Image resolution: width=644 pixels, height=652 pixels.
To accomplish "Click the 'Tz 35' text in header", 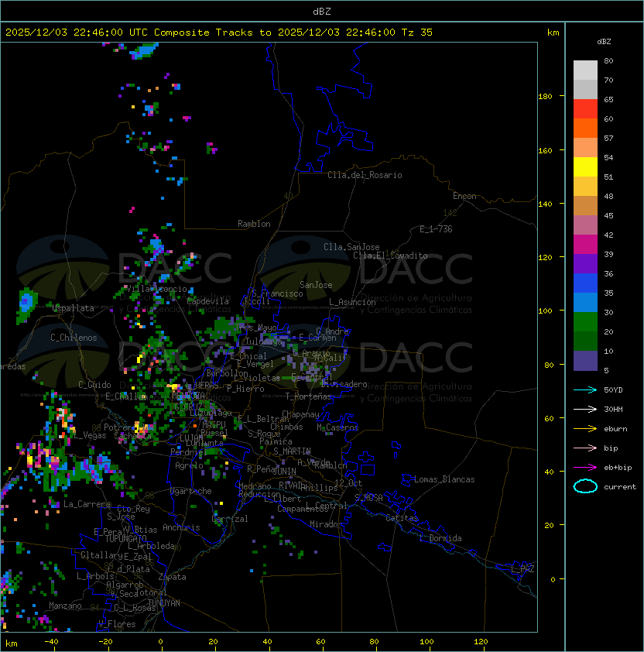I will (x=416, y=33).
